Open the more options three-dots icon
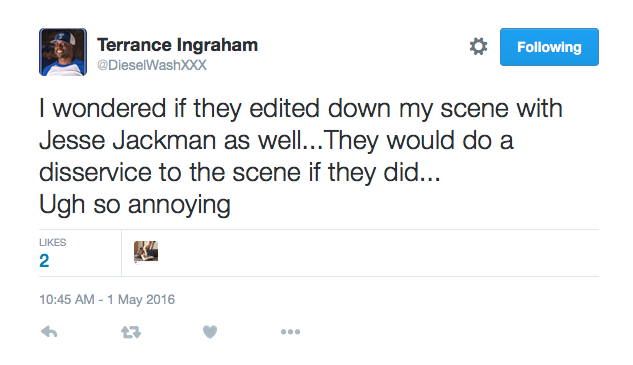 (x=291, y=332)
